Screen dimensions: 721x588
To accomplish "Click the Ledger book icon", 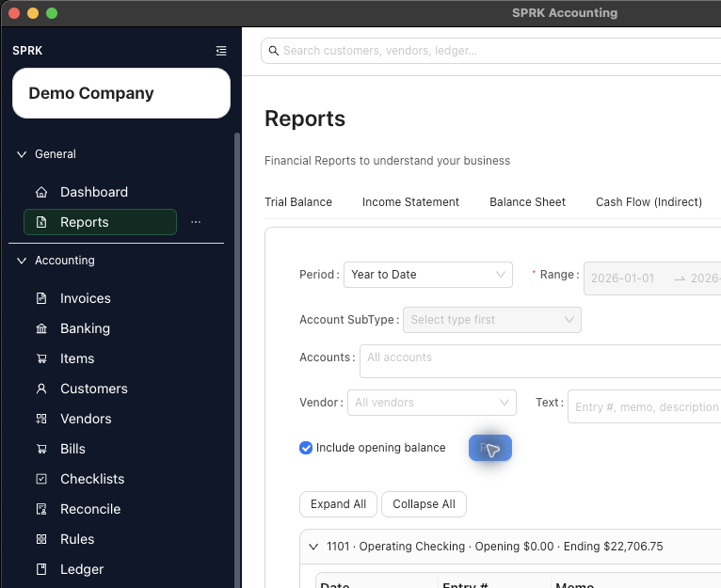I will (x=41, y=569).
